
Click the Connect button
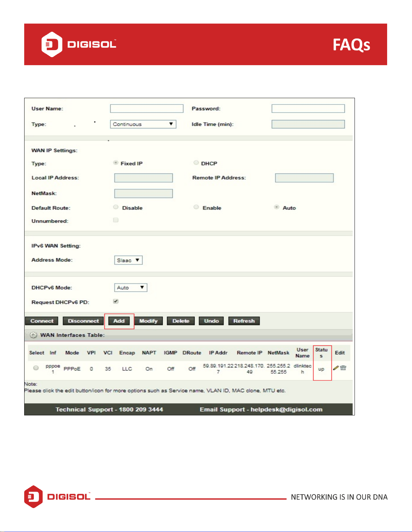(x=42, y=321)
